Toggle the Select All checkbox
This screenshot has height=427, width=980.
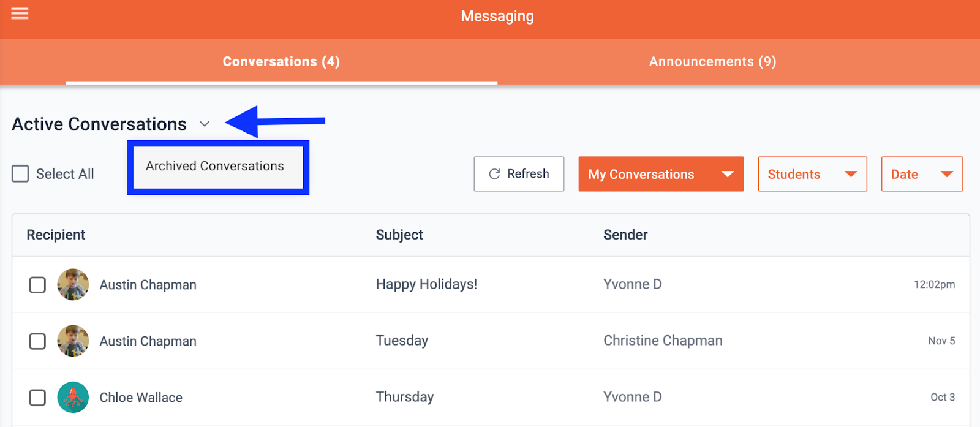21,174
